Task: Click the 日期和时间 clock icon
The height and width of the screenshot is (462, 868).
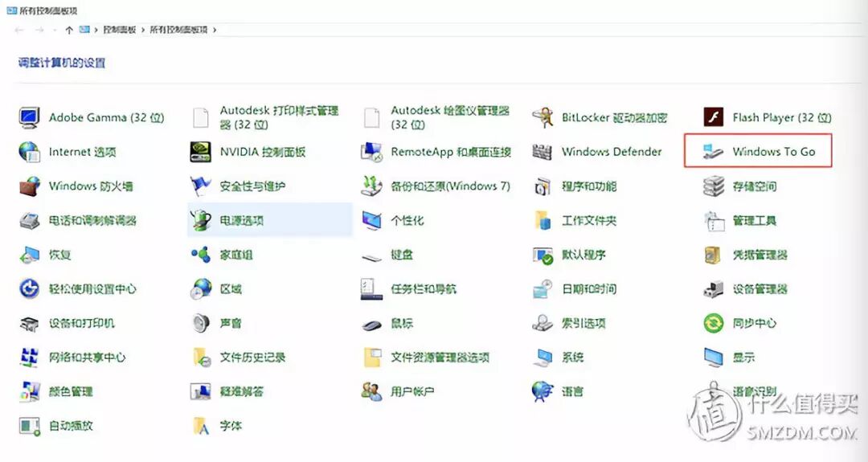Action: coord(542,288)
